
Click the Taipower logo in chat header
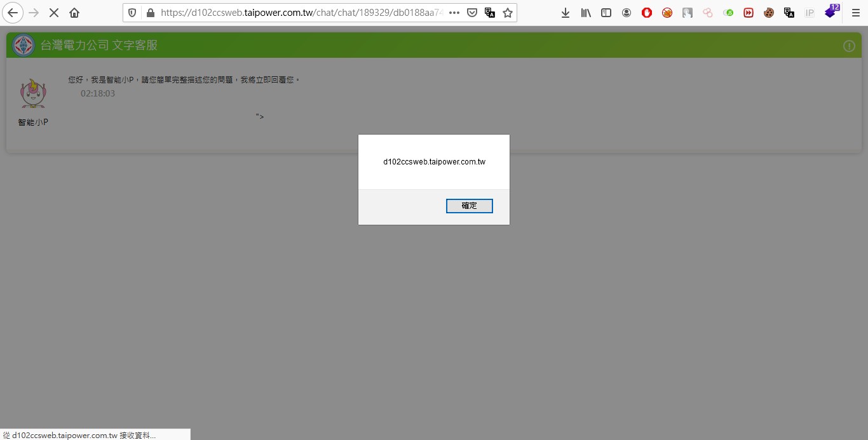24,45
